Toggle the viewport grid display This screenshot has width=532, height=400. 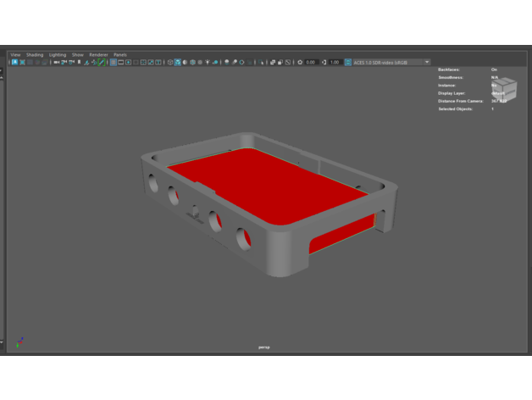pos(113,62)
